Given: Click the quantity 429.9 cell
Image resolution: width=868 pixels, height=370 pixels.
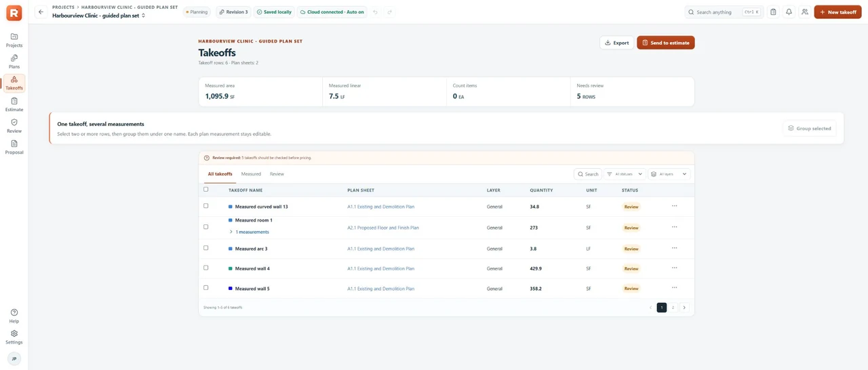Looking at the screenshot, I should pos(536,268).
